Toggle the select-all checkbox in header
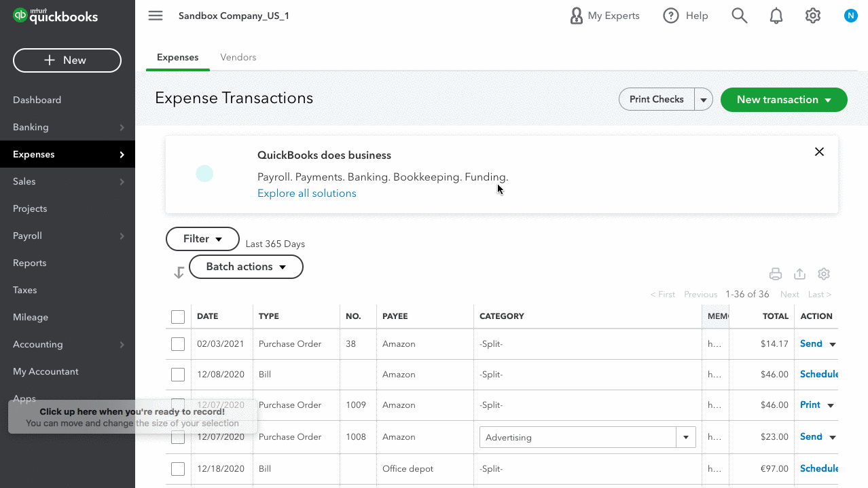The image size is (868, 488). (178, 317)
